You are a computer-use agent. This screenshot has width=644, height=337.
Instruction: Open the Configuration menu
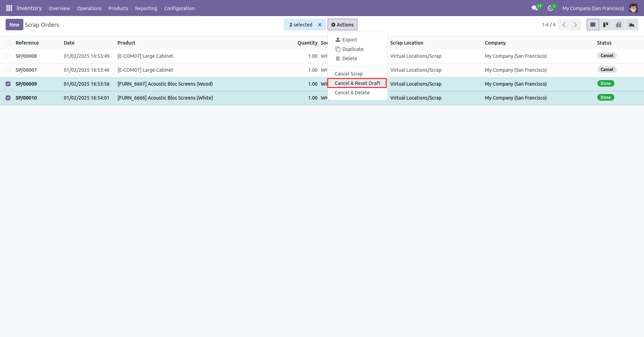tap(179, 8)
